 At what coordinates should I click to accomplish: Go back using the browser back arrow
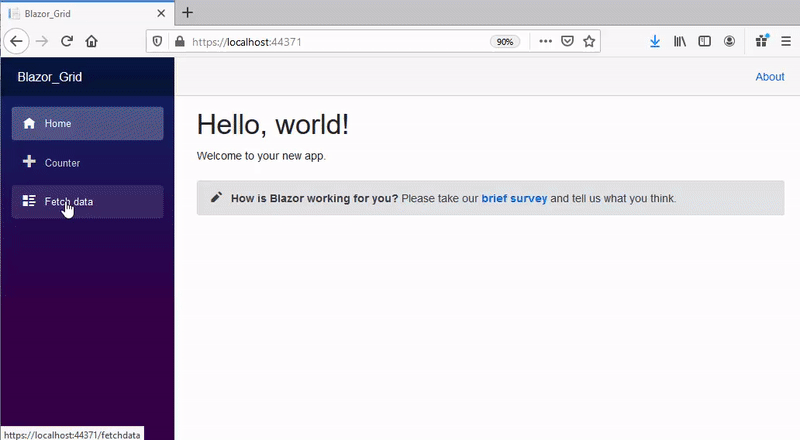coord(16,41)
